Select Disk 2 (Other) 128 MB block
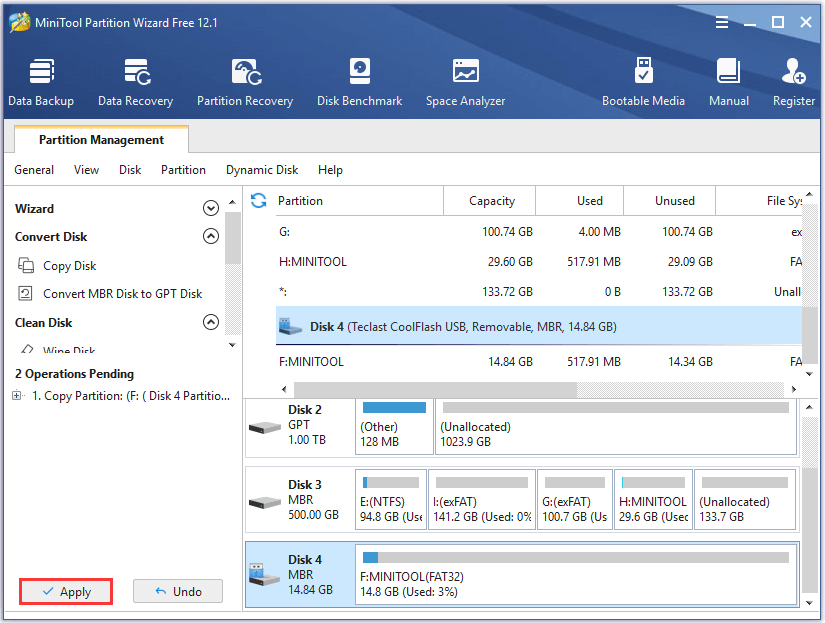 394,426
